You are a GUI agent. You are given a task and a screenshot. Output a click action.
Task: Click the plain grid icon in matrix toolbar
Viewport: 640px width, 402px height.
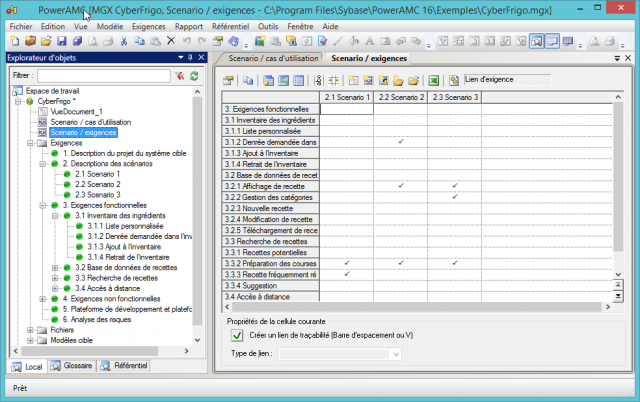pos(299,80)
